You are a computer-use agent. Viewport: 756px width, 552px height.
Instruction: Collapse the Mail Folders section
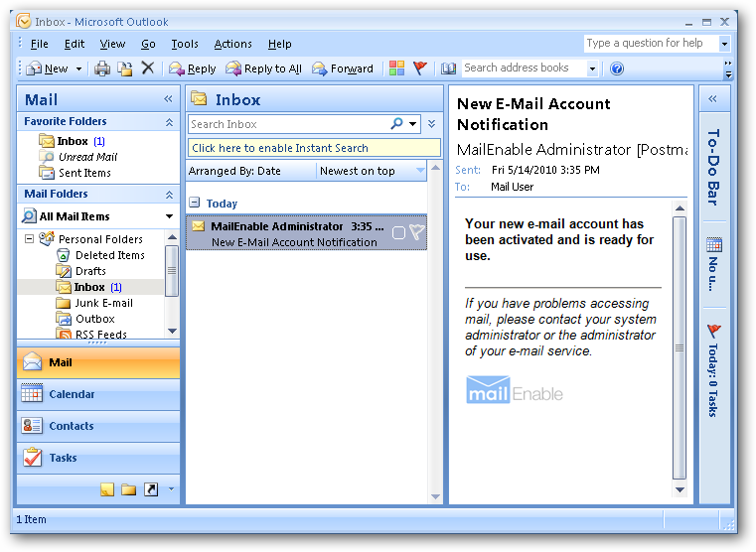click(x=169, y=195)
